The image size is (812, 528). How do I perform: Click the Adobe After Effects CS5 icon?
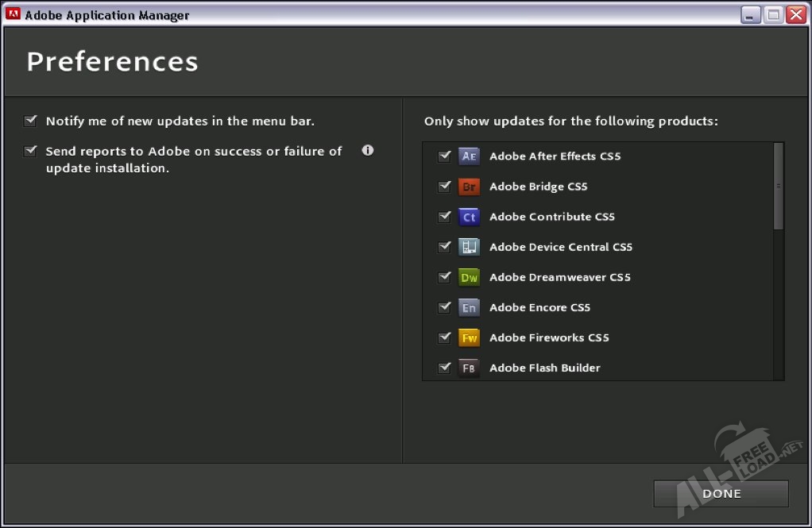(469, 156)
